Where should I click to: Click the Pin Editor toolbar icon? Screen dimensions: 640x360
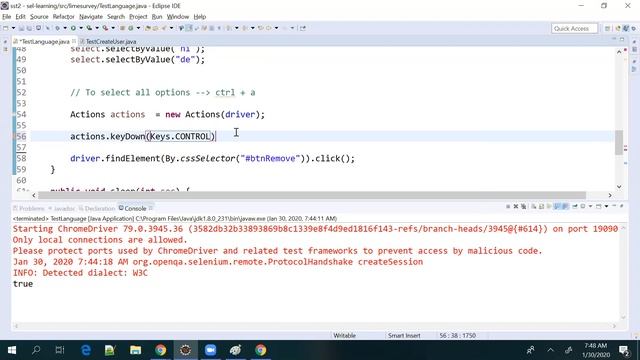click(x=303, y=28)
